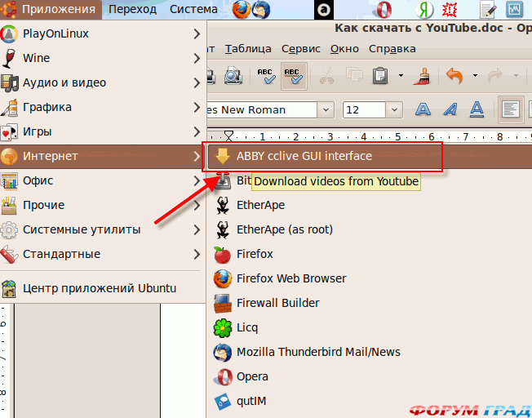This screenshot has height=418, width=532.
Task: Click the Copy icon in toolbar
Action: pyautogui.click(x=354, y=75)
